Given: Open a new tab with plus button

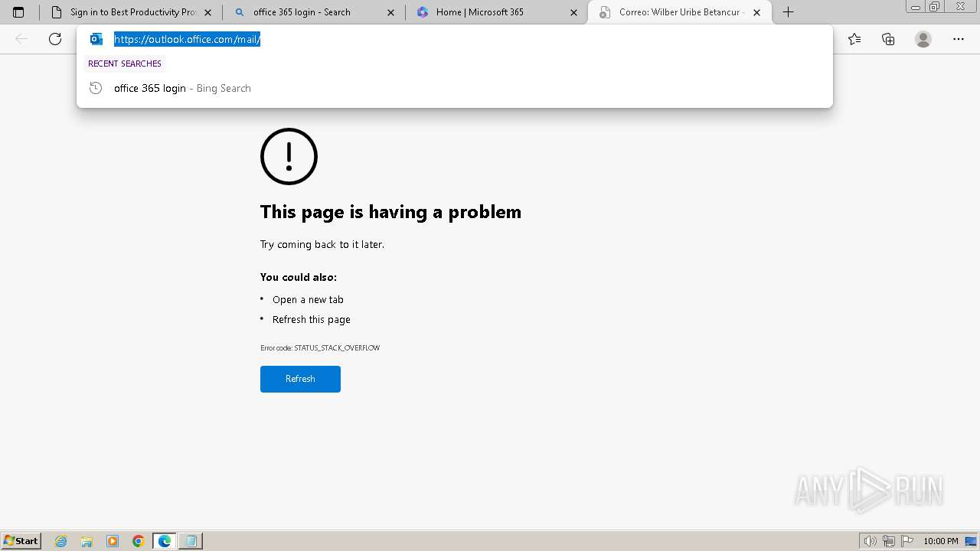Looking at the screenshot, I should tap(788, 12).
